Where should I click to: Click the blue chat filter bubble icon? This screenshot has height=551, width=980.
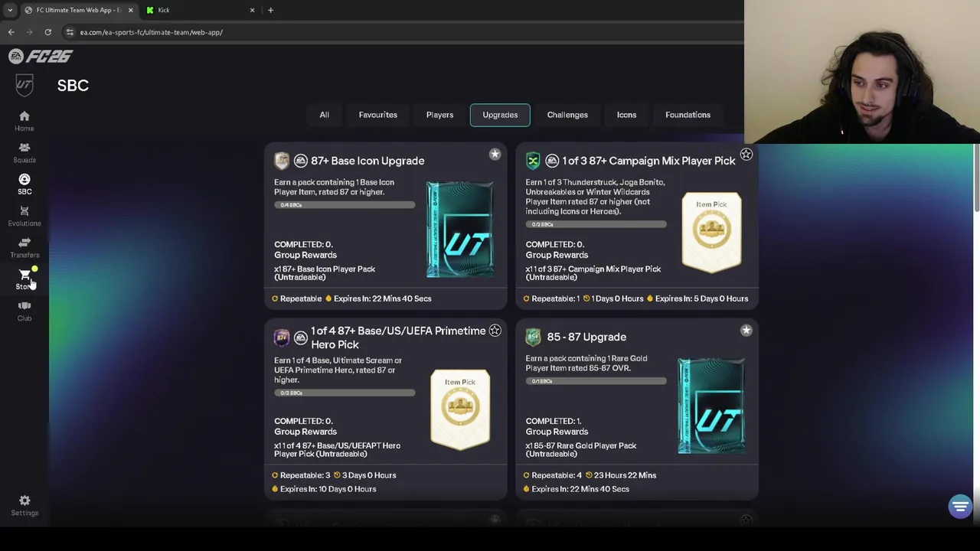960,506
